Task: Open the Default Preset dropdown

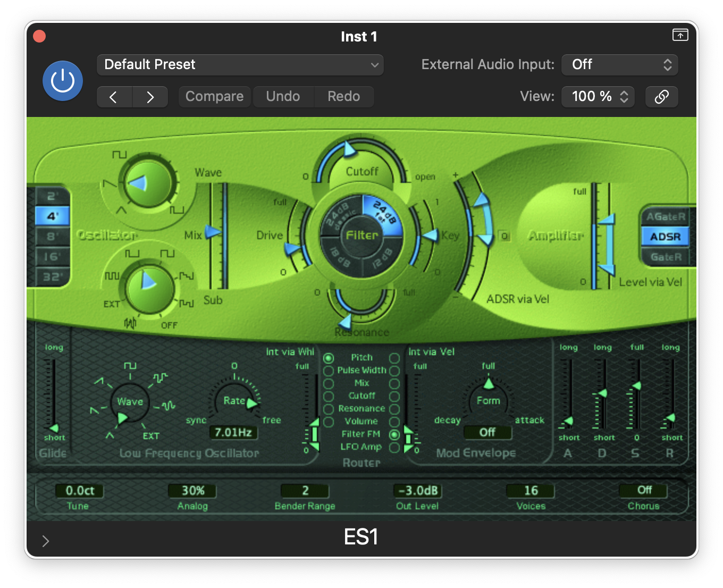Action: (240, 65)
